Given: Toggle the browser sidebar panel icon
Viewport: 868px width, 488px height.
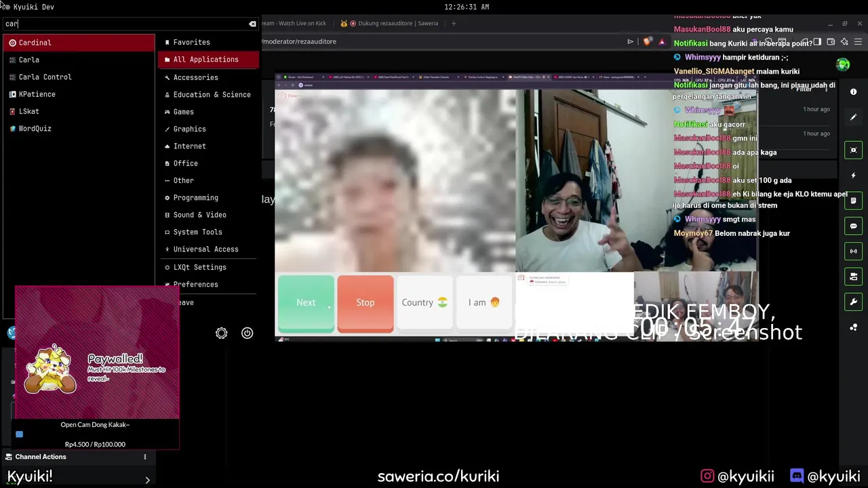Looking at the screenshot, I should coord(818,41).
